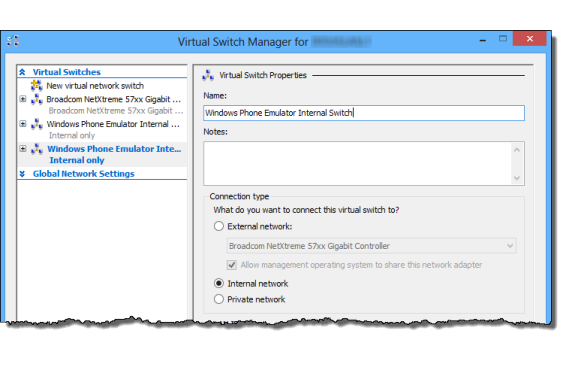Viewport: 563px width, 366px height.
Task: Click the grey Broadcom NetXtreme 57xx Gigabit subtext
Action: tap(116, 111)
